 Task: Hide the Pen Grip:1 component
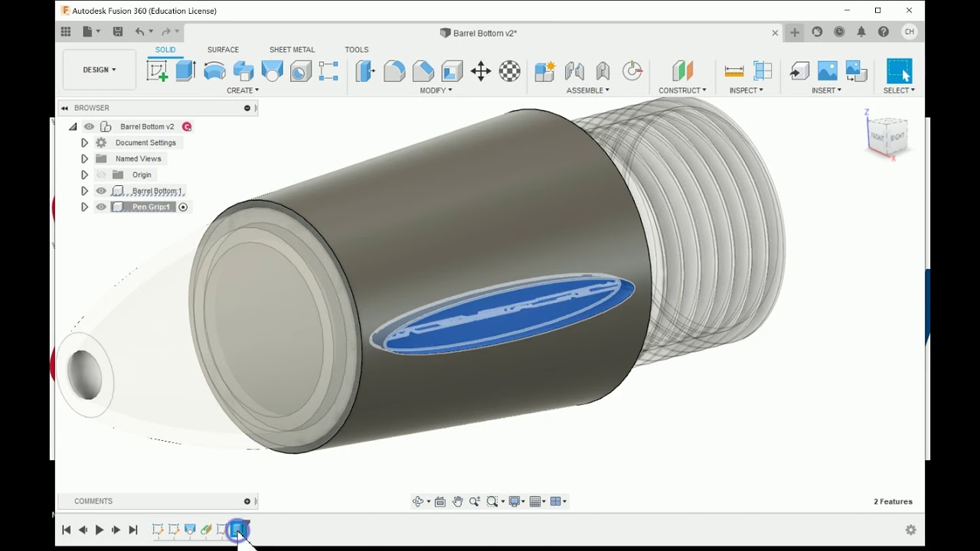(101, 207)
